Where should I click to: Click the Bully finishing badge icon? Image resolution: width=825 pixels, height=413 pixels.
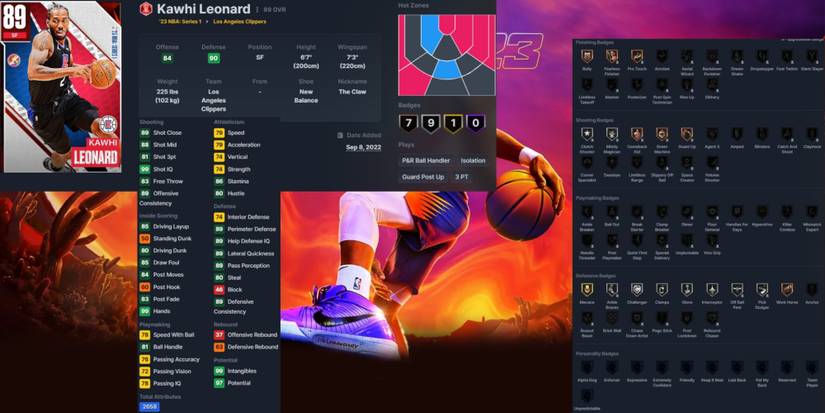(x=587, y=57)
